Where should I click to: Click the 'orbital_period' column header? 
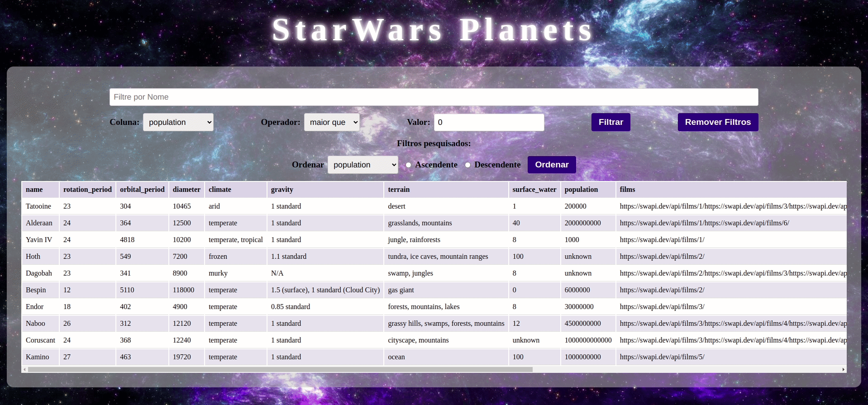(142, 190)
